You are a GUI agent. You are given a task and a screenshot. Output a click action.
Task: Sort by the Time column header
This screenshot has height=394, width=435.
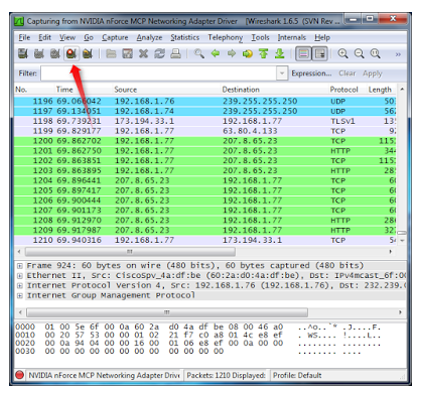pos(64,89)
